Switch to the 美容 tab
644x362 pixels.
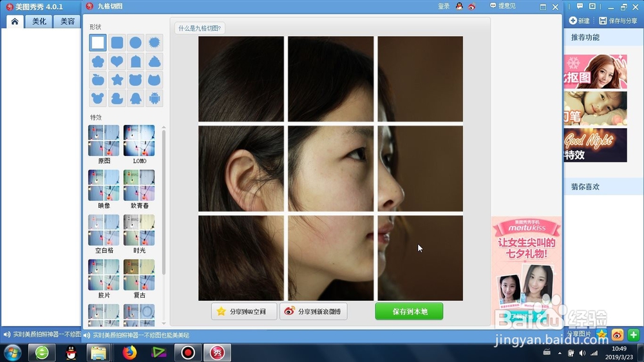point(68,21)
